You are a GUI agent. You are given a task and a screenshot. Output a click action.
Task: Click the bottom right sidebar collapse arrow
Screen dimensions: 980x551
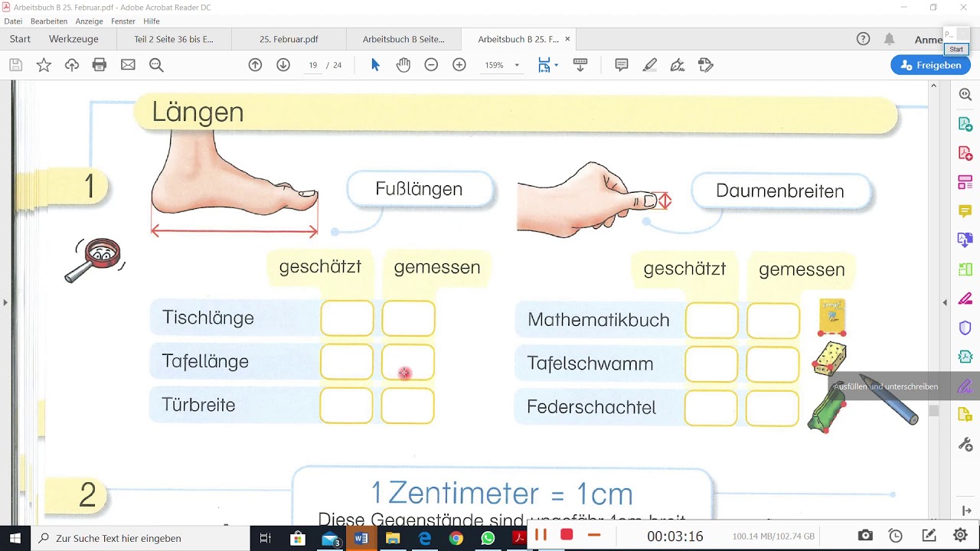pyautogui.click(x=965, y=510)
